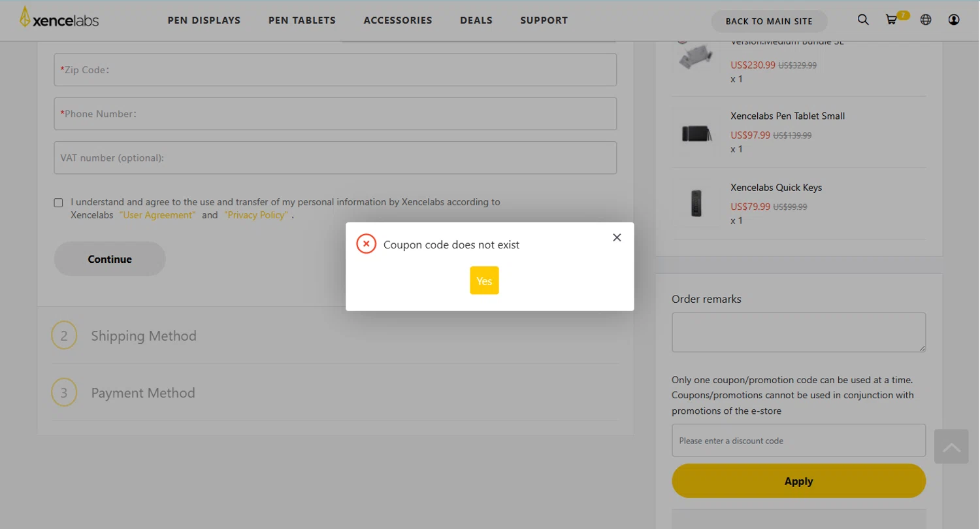Click the US$79.99 price
980x529 pixels.
pyautogui.click(x=750, y=207)
